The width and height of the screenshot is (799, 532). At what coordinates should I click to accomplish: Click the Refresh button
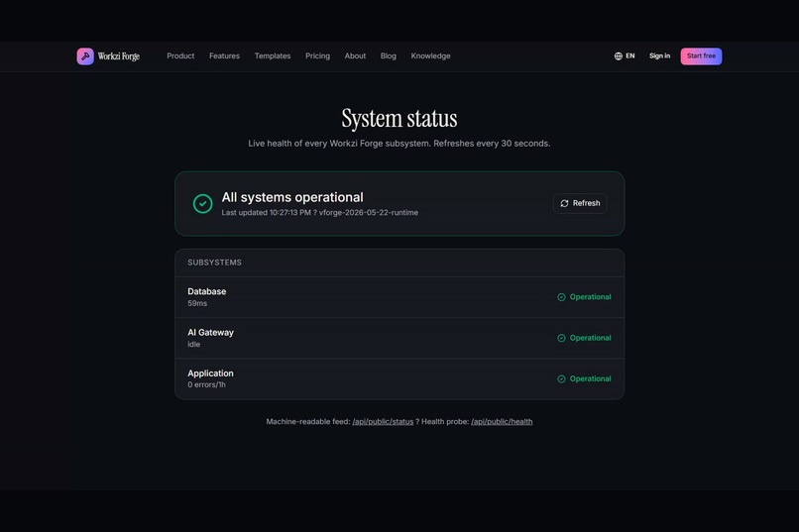coord(580,203)
